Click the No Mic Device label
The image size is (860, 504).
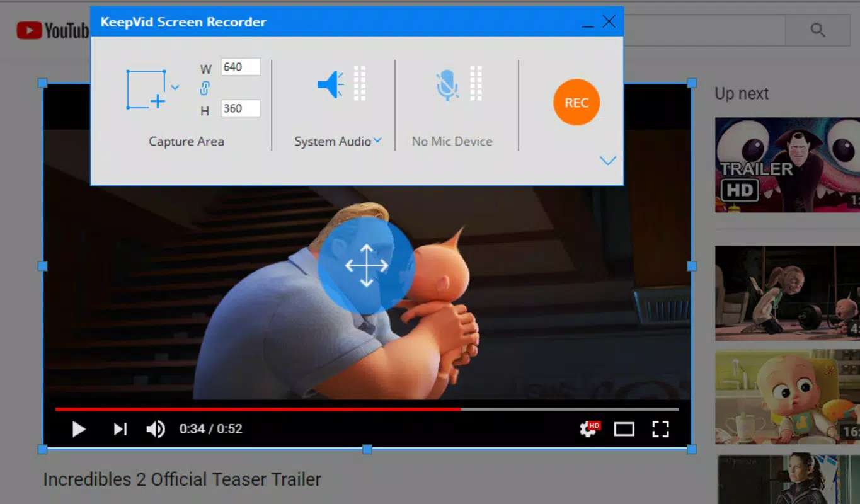pos(452,141)
